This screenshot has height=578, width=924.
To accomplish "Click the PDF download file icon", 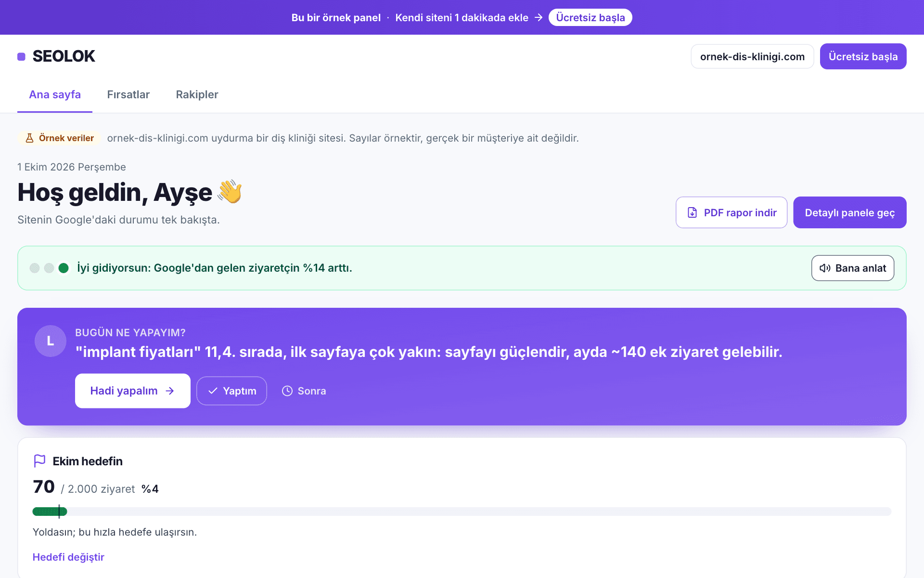I will pyautogui.click(x=692, y=212).
